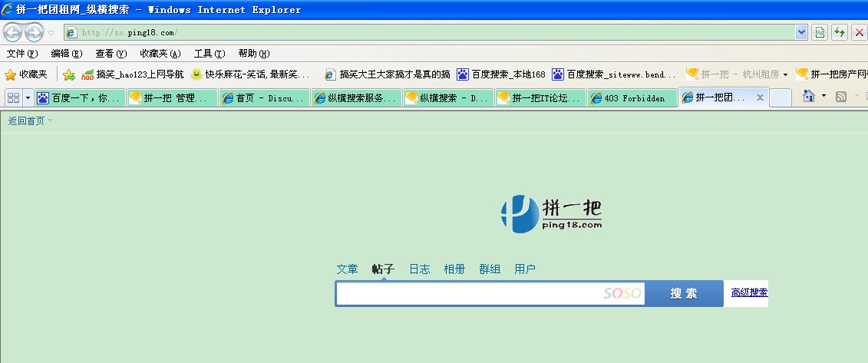The image size is (868, 363).
Task: Click the compatibility view icon
Action: tap(820, 33)
